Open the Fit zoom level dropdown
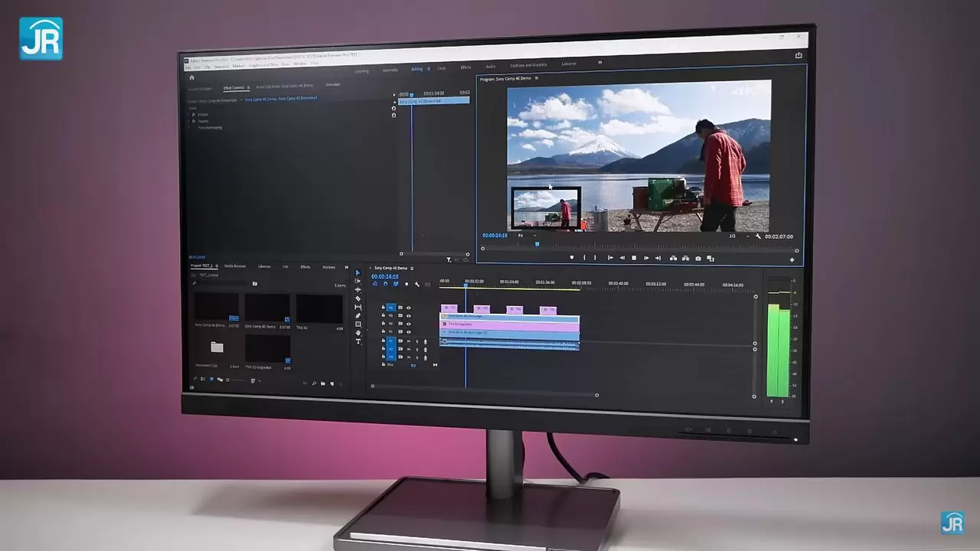The width and height of the screenshot is (980, 551). pos(526,236)
